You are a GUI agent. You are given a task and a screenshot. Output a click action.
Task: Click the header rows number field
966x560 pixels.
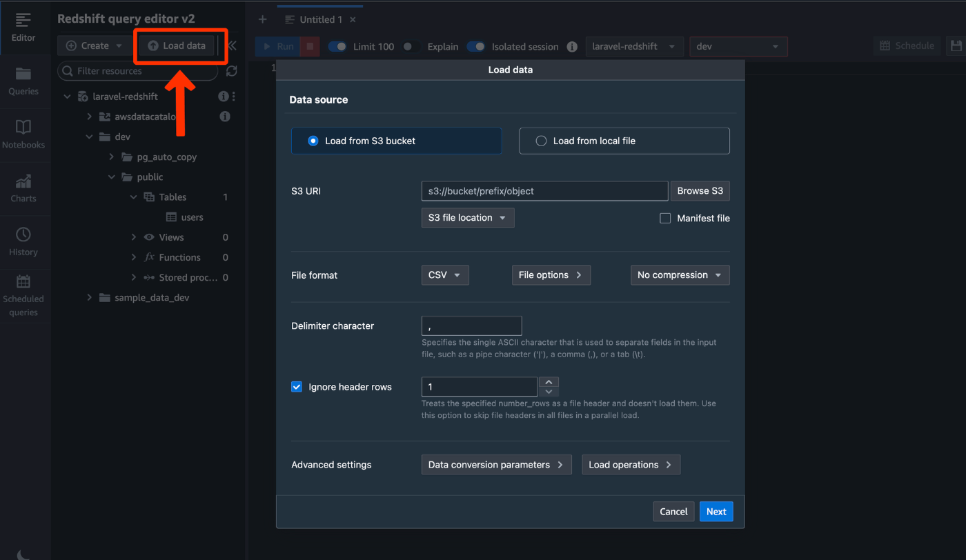coord(479,387)
